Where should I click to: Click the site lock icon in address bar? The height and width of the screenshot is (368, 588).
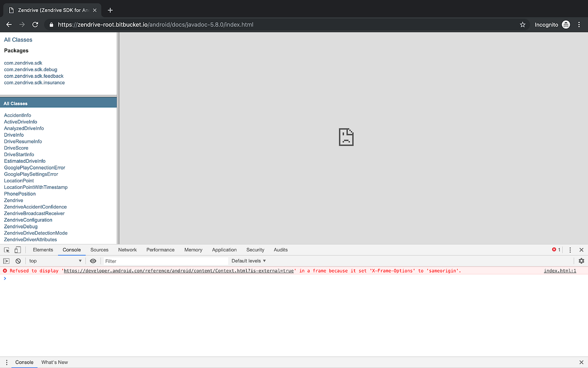pyautogui.click(x=51, y=24)
